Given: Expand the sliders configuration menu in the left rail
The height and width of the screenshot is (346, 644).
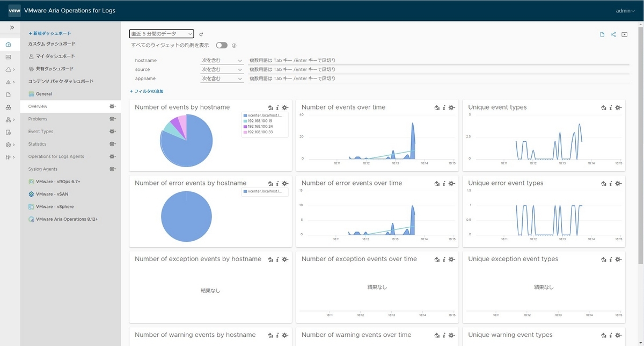Looking at the screenshot, I should click(9, 157).
